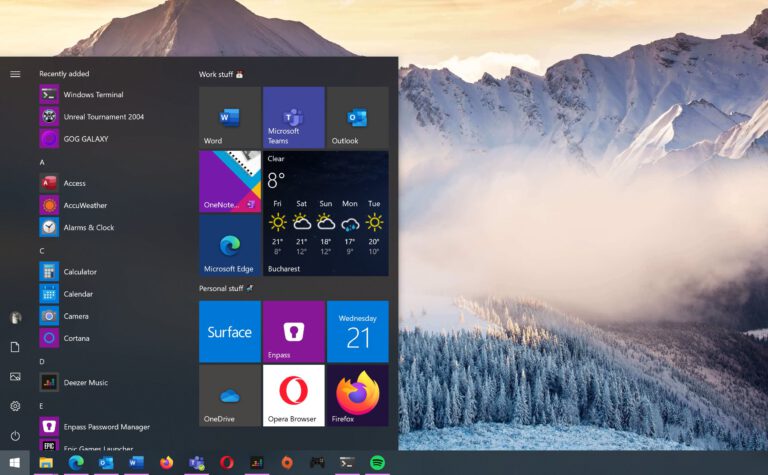Open the Surface tile
The height and width of the screenshot is (475, 768).
point(230,332)
